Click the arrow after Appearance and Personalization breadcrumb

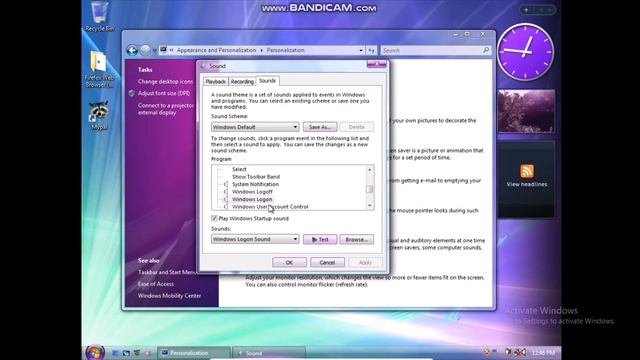261,50
